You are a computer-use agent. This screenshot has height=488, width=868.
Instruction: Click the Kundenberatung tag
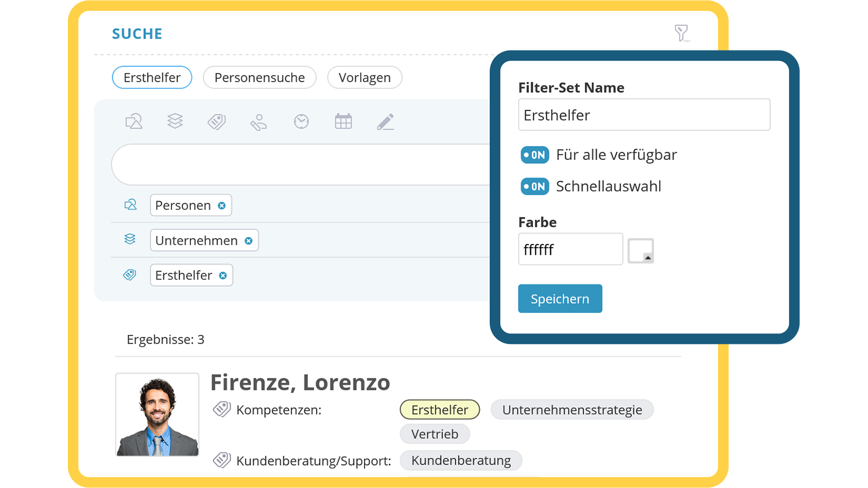click(461, 461)
